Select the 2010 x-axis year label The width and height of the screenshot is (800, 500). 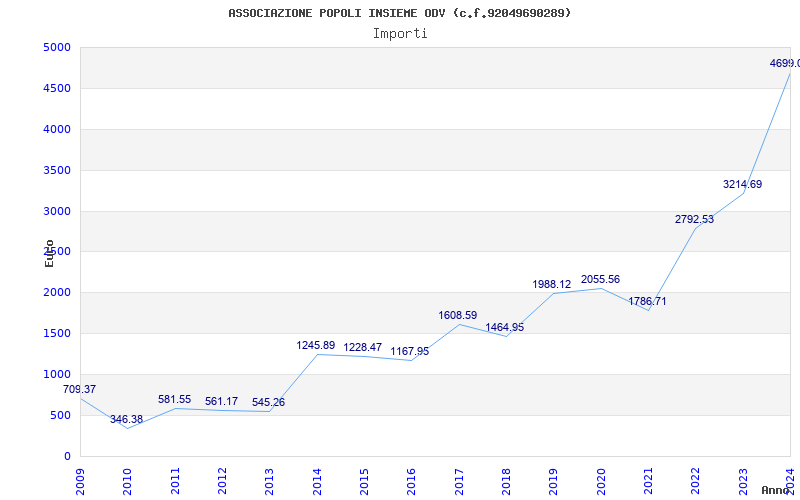click(x=127, y=482)
